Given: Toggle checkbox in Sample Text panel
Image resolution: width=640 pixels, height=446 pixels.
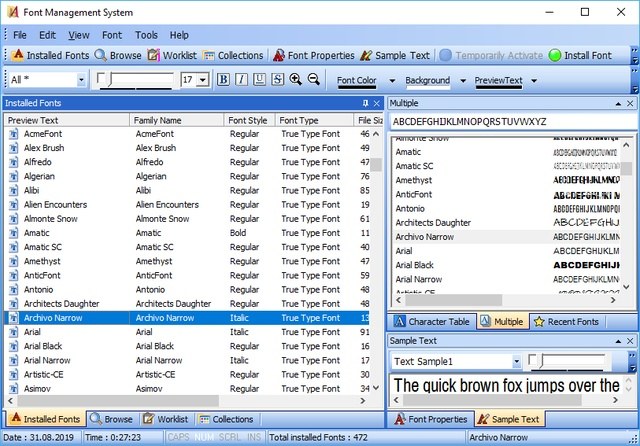Looking at the screenshot, I should 532,359.
